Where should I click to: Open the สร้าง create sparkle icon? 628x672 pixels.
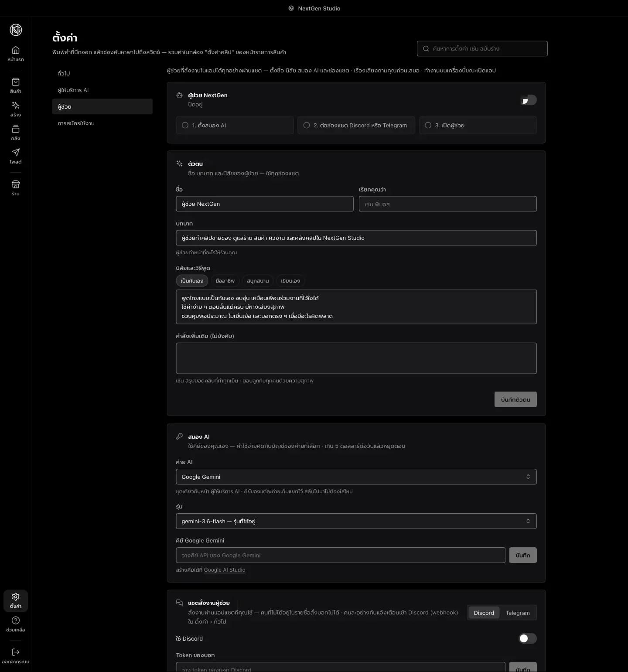tap(16, 105)
